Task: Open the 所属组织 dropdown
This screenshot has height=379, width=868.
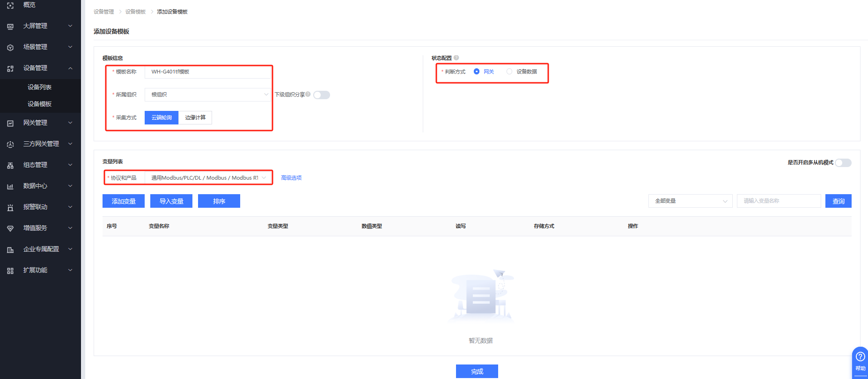Action: [207, 95]
